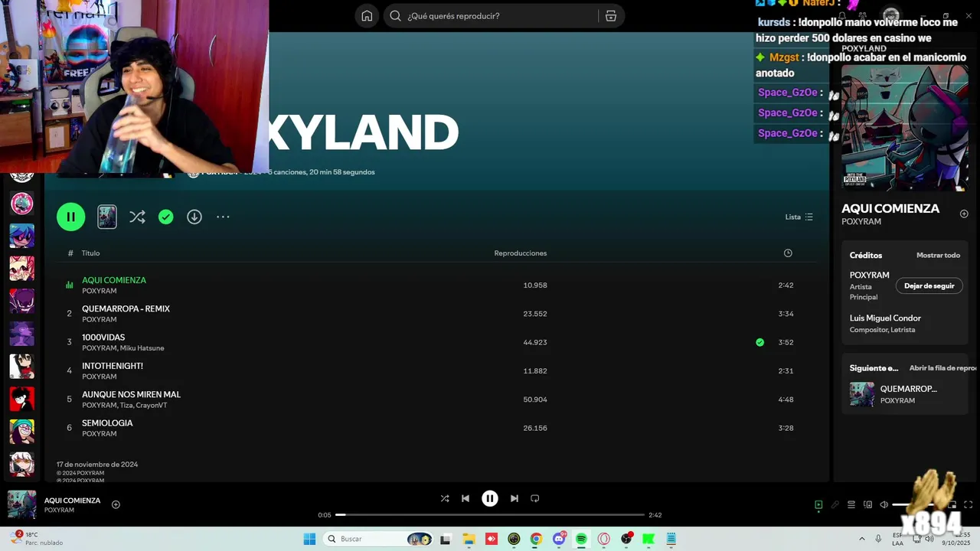The image size is (980, 551).
Task: Open the queue icon in player bar
Action: point(851,504)
